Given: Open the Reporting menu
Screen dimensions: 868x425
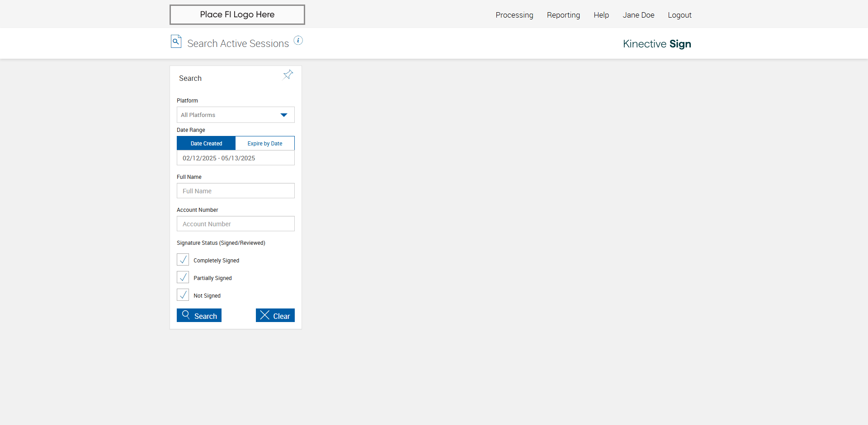Looking at the screenshot, I should coord(563,15).
